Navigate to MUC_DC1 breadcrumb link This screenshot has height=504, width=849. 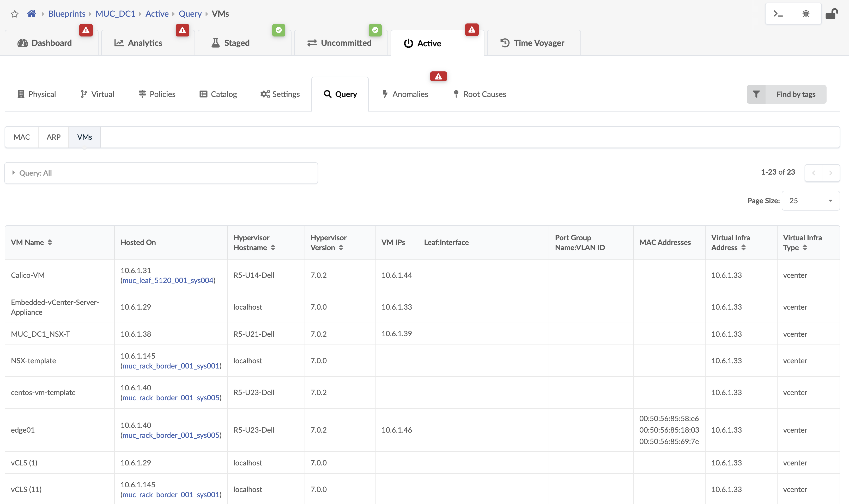click(x=115, y=14)
